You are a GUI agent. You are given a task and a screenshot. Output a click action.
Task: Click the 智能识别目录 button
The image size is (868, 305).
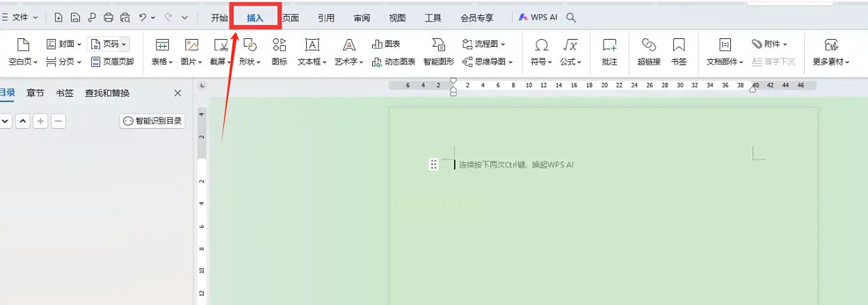tap(152, 121)
